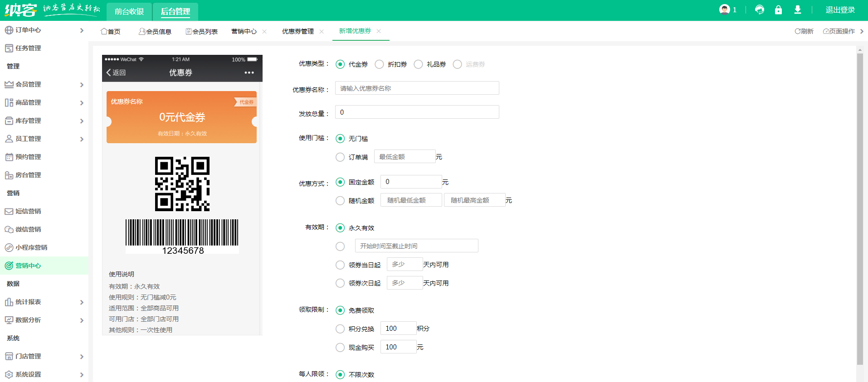Select 现金购买 claim restriction
Screen dimensions: 868x382
pos(340,347)
